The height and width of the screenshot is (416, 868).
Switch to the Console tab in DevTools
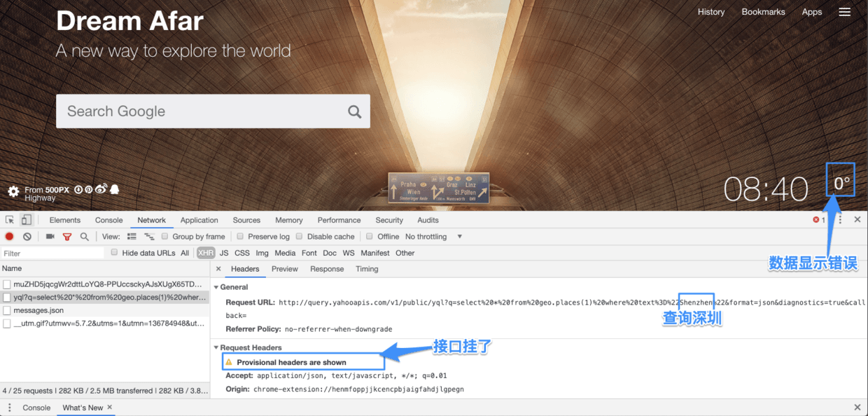pos(109,220)
